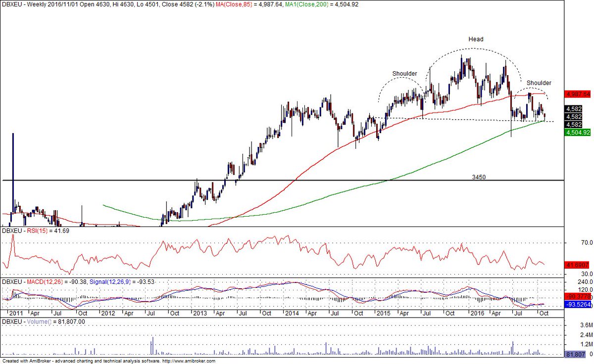Click the 'Shoulder' label right of Head

(539, 83)
